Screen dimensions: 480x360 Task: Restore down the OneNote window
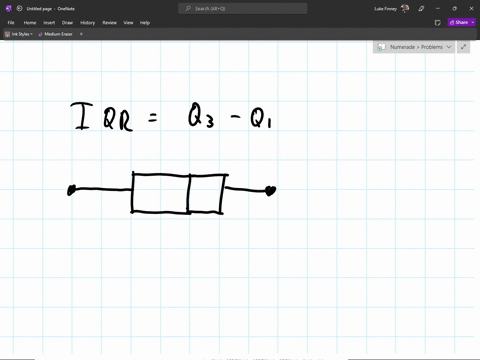pos(454,9)
